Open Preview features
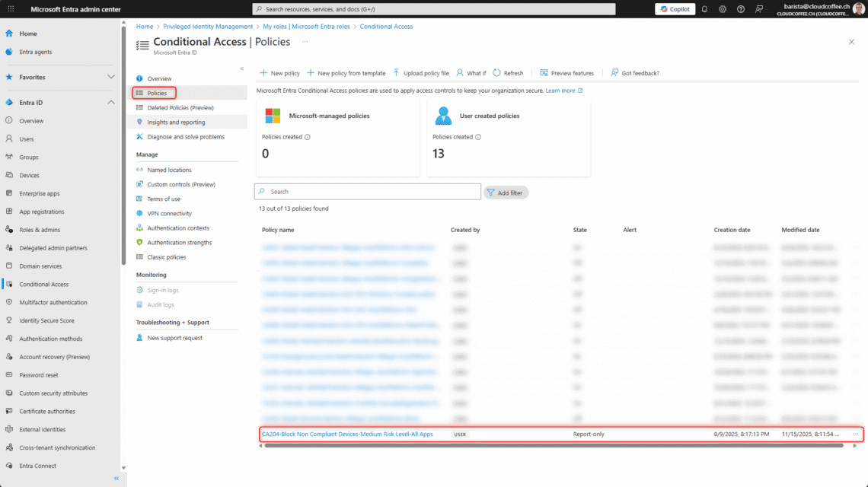This screenshot has height=487, width=868. point(566,72)
